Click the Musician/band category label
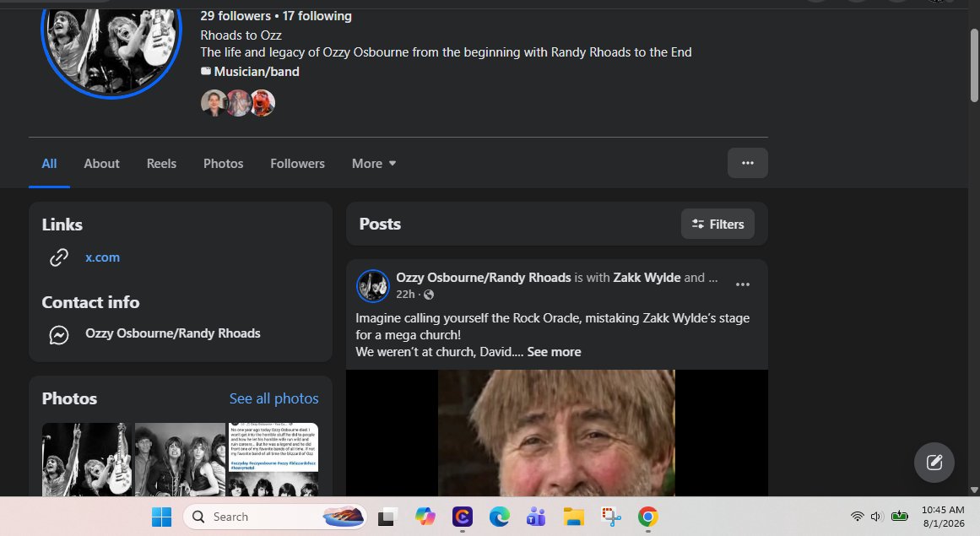This screenshot has height=536, width=980. point(257,72)
